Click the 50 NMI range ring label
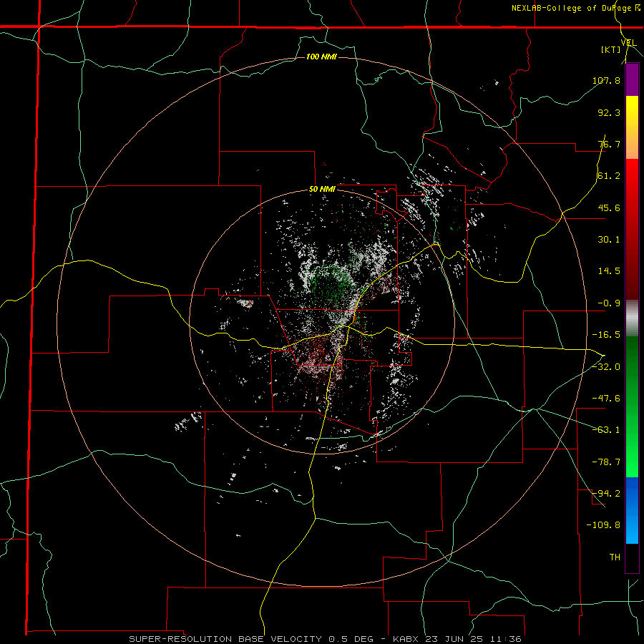Screen dimensions: 644x644 click(322, 190)
